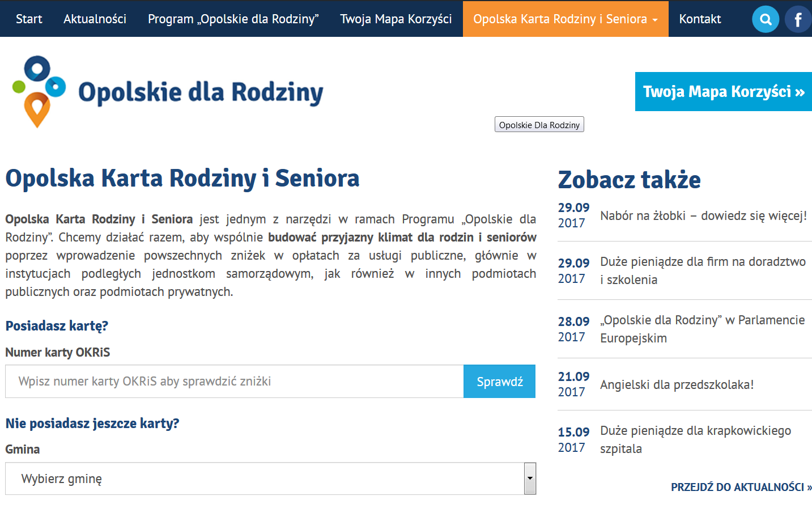
Task: Read „Opolskie dla Rodziny” w Parlamencie Europejskim article
Action: (x=702, y=329)
